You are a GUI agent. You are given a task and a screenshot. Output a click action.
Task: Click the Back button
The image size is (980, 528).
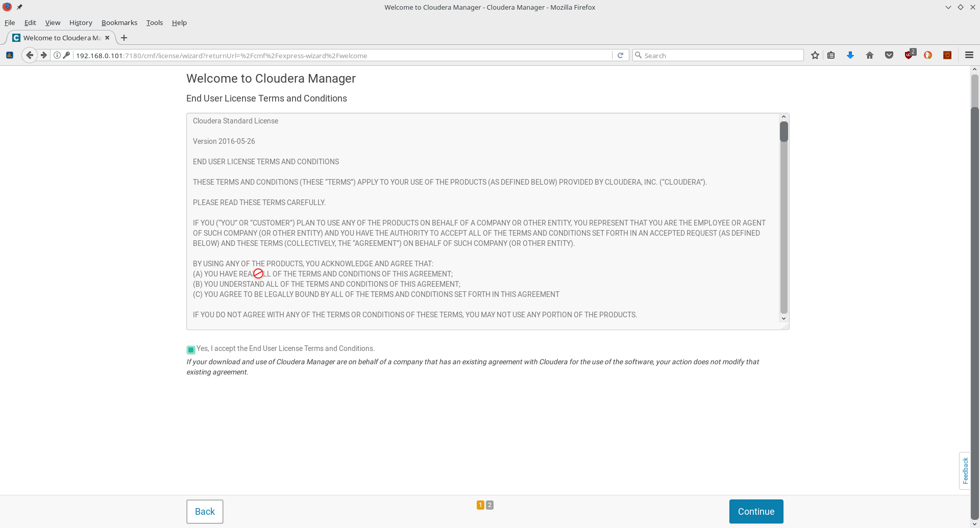pos(205,511)
